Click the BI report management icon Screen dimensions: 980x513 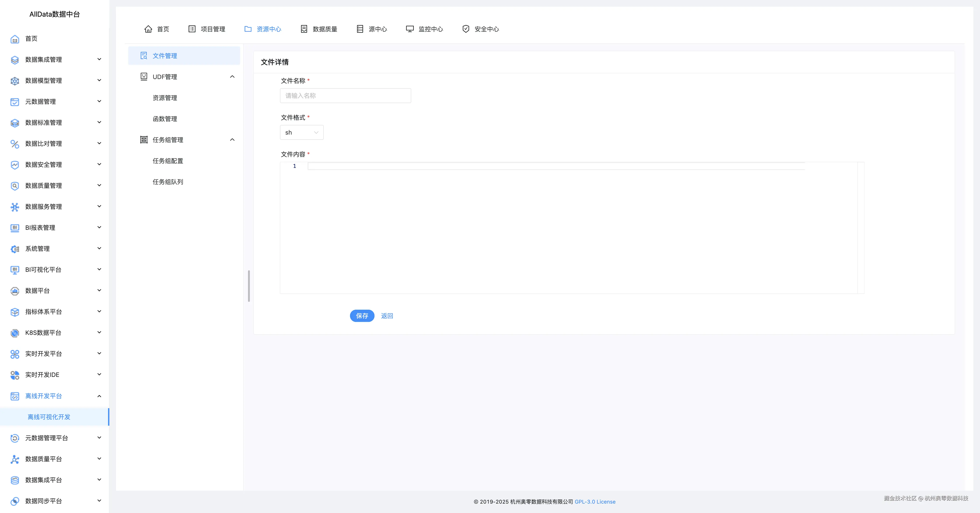14,228
